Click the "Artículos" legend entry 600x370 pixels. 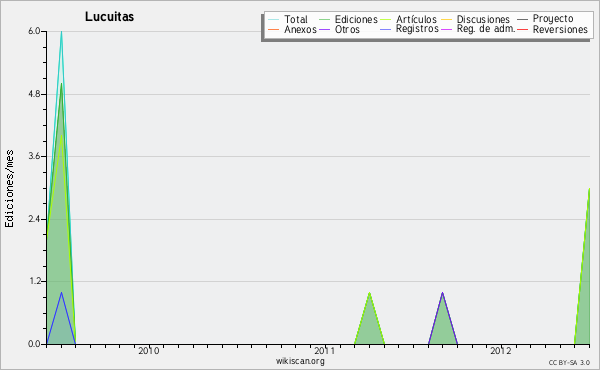(416, 19)
